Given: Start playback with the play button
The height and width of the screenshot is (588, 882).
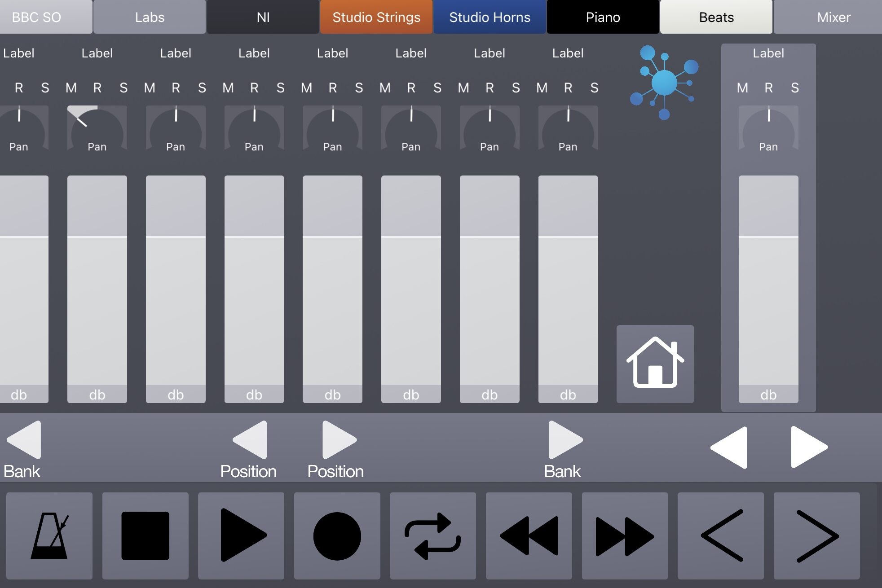Looking at the screenshot, I should (241, 535).
